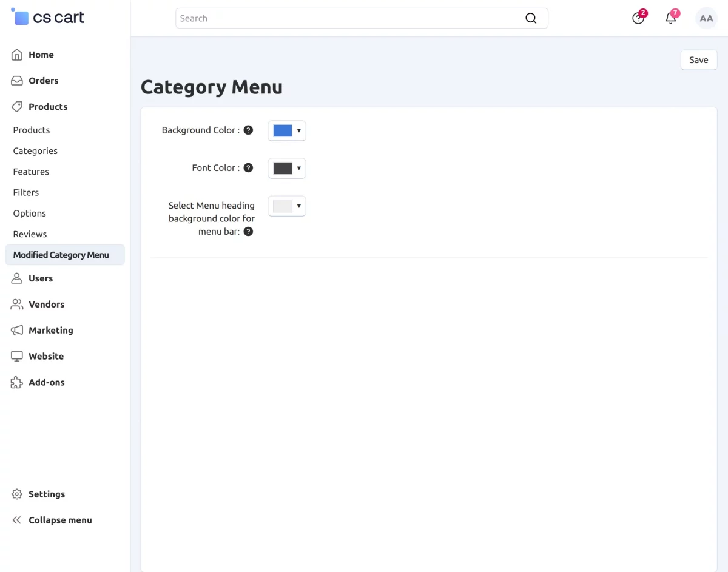
Task: Click the Orders inbox icon
Action: pyautogui.click(x=17, y=81)
